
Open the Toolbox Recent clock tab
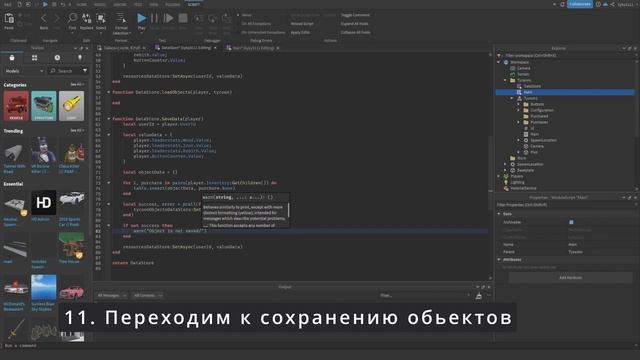point(57,58)
